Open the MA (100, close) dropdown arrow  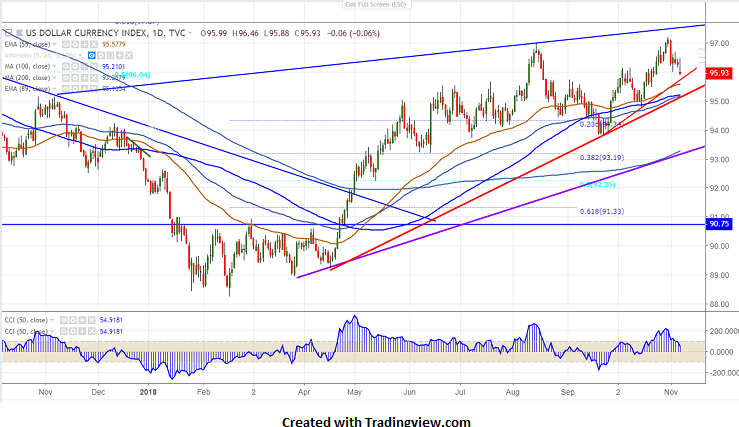pyautogui.click(x=55, y=66)
